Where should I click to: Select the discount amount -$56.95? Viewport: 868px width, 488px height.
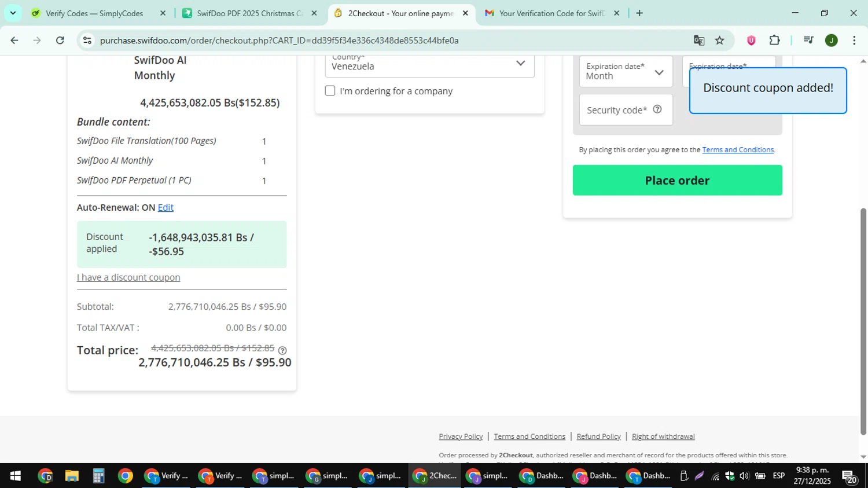tap(167, 252)
